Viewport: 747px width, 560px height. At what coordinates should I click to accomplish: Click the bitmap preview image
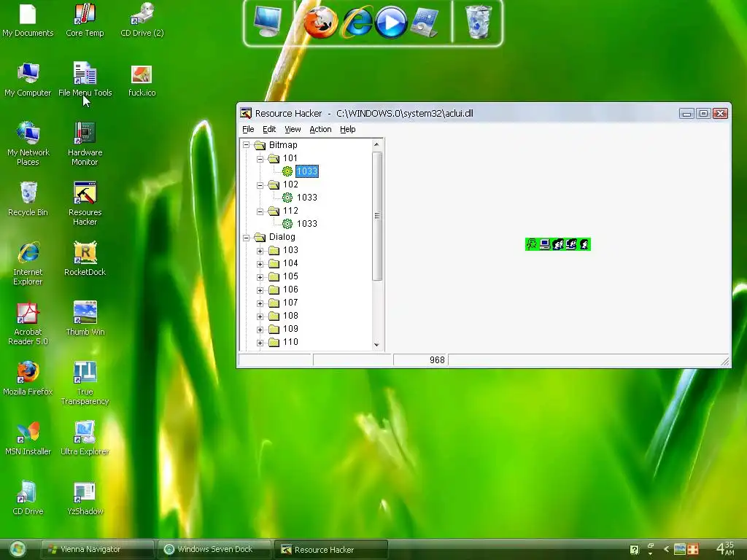tap(558, 244)
